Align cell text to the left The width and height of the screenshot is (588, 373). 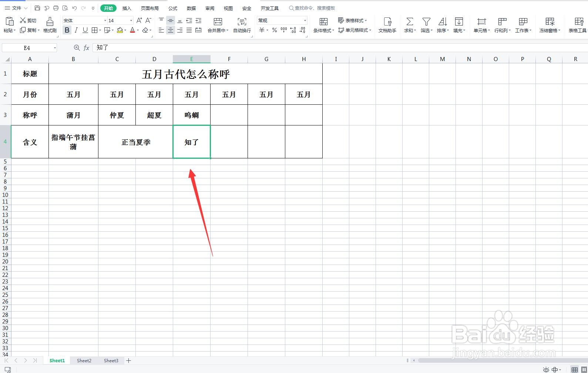tap(161, 30)
